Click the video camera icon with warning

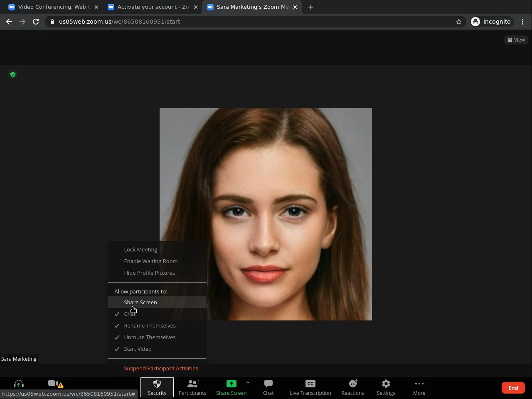click(x=53, y=384)
